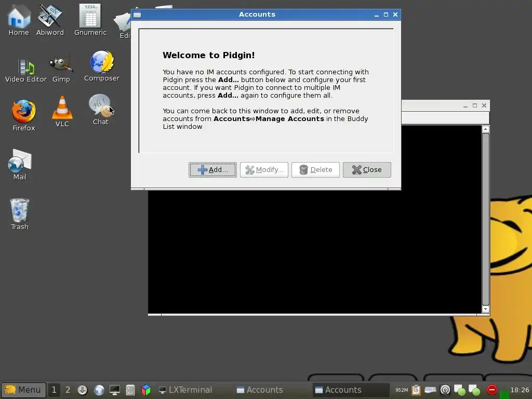The width and height of the screenshot is (532, 399).
Task: Close the Accounts dialog via Close button
Action: pos(367,170)
